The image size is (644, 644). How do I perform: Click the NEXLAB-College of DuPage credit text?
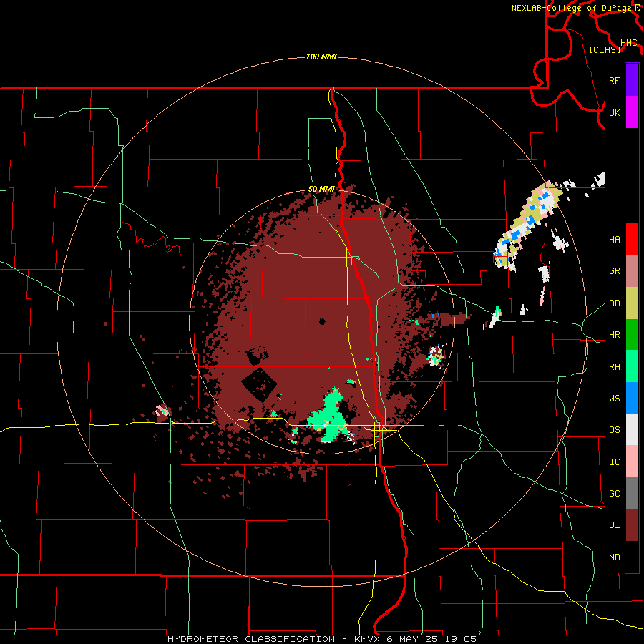(571, 8)
